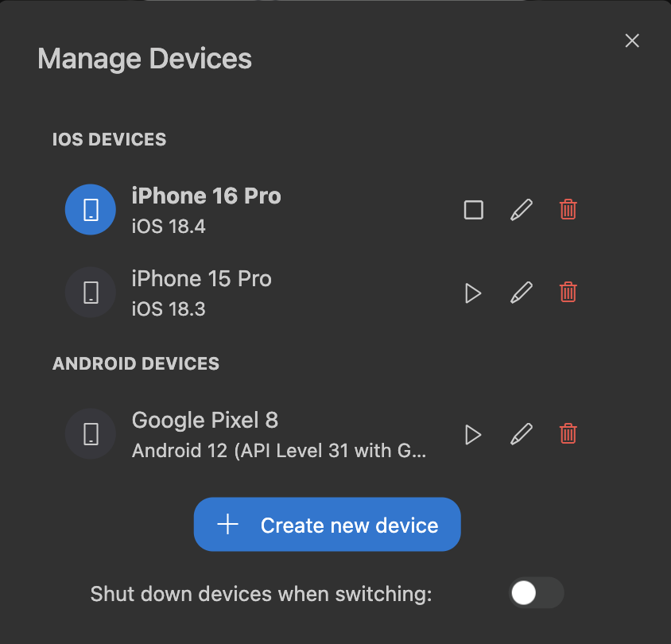Select the Google Pixel 8 list entry

[x=204, y=421]
